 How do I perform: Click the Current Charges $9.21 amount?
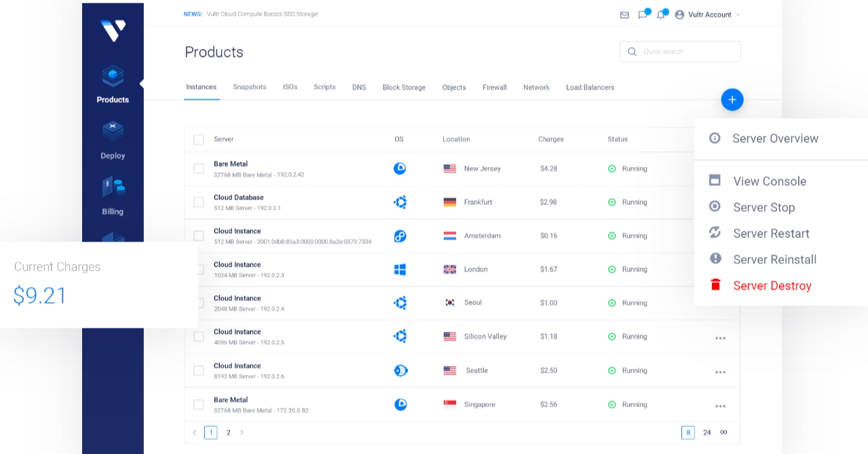(x=40, y=295)
